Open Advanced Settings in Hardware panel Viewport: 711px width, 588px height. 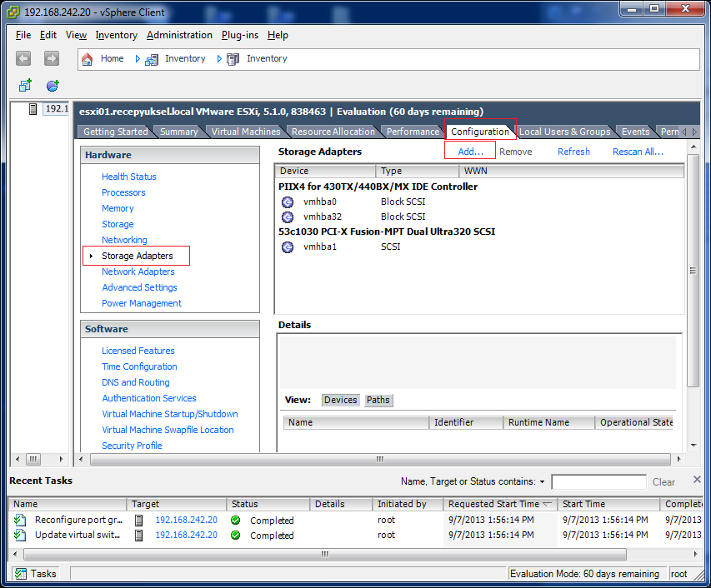point(139,287)
